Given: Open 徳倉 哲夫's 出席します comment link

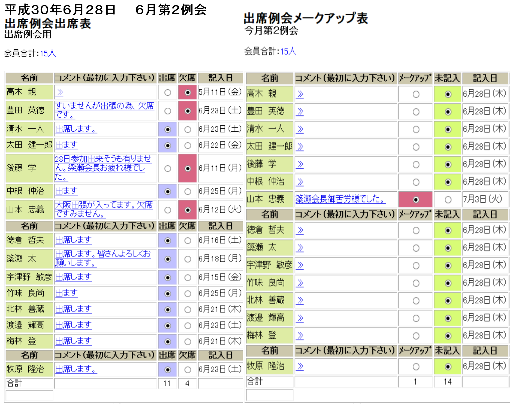Looking at the screenshot, I should (73, 240).
